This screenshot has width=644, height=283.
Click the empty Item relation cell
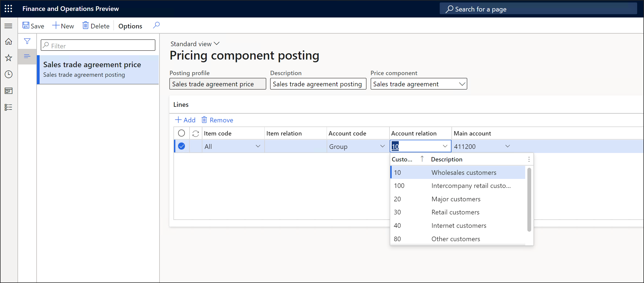click(x=296, y=146)
